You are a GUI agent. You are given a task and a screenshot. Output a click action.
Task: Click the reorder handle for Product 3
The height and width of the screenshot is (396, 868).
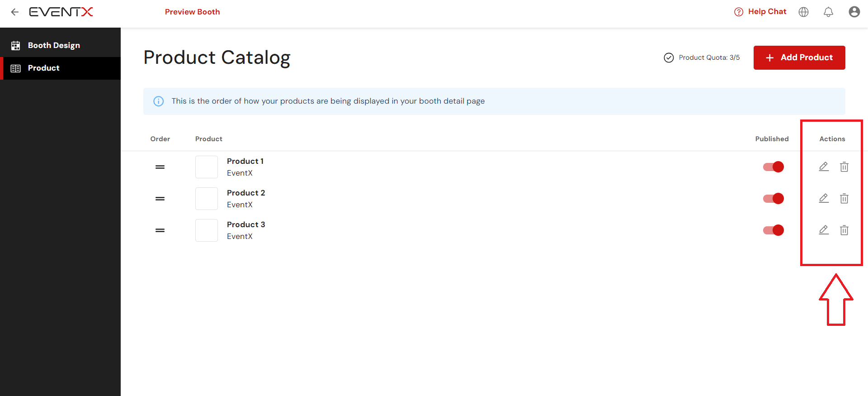[160, 230]
